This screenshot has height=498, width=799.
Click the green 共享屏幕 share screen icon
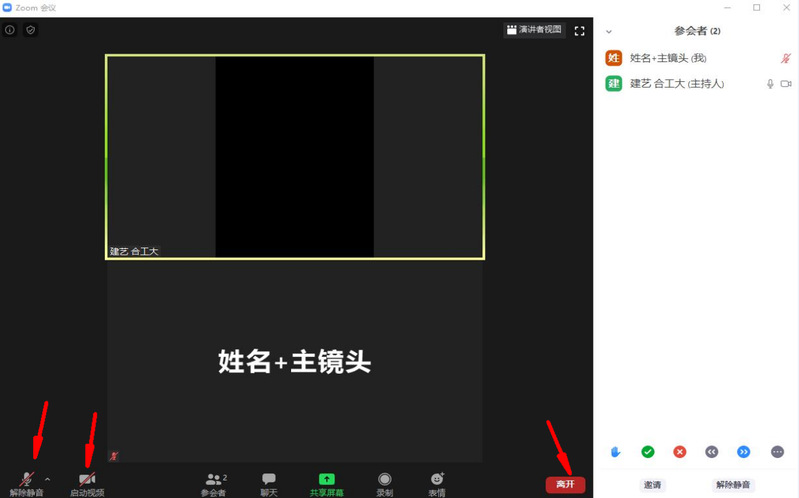click(326, 480)
